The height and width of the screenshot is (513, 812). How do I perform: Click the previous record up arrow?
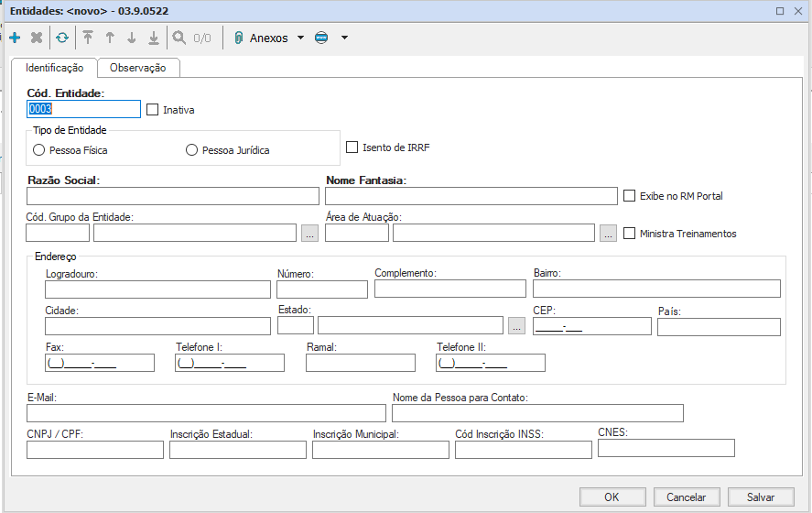pyautogui.click(x=110, y=38)
